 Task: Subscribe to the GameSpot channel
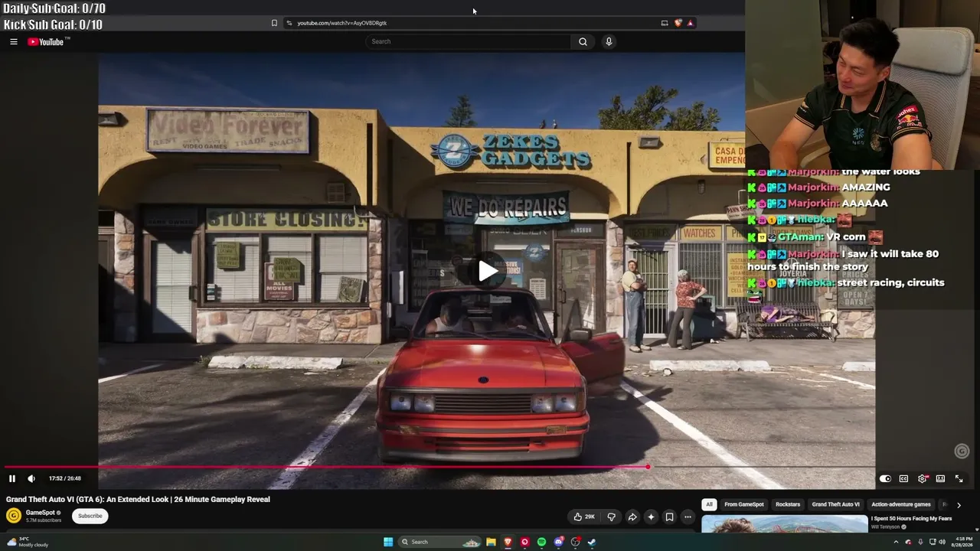point(90,516)
